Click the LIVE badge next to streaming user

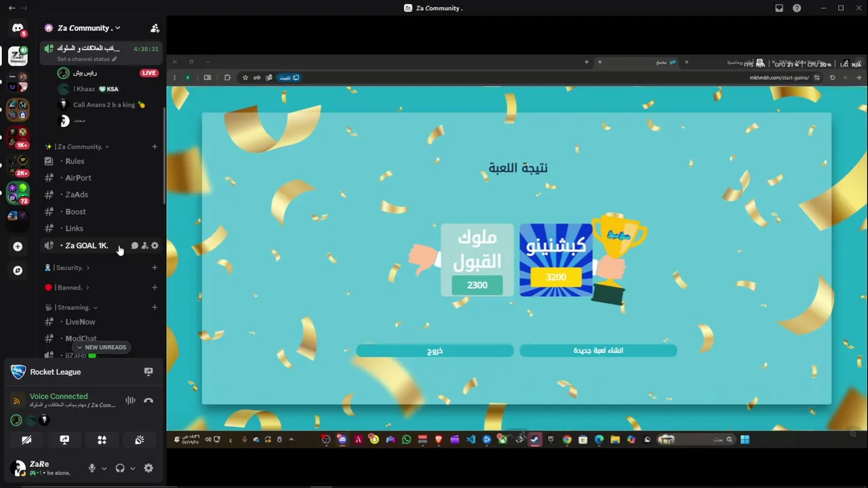point(149,73)
